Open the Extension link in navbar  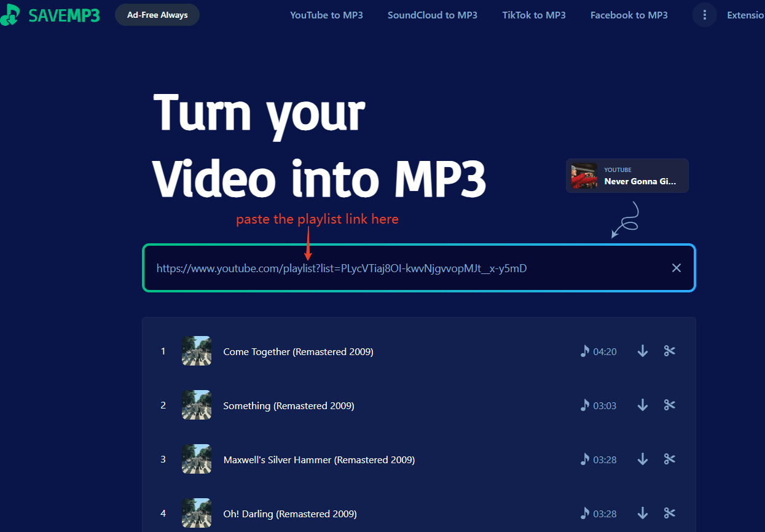[x=745, y=15]
